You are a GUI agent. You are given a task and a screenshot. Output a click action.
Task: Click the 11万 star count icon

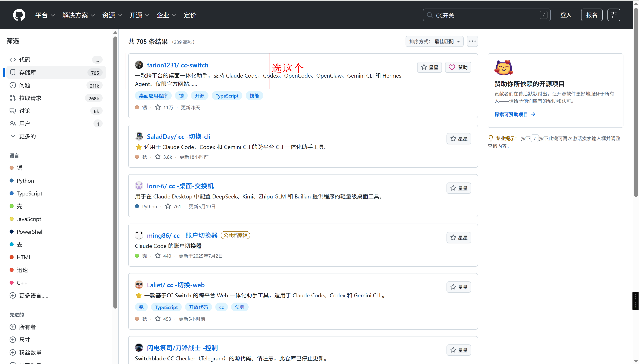point(158,107)
